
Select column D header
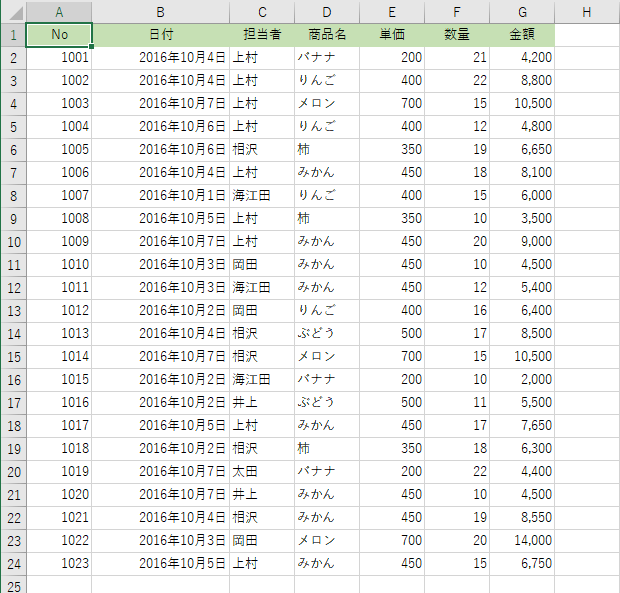click(327, 12)
